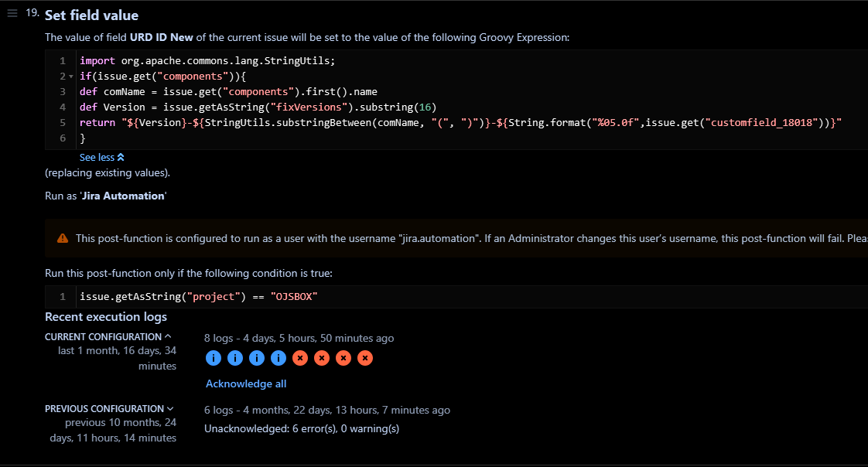Screen dimensions: 868x467
Task: Click the first blue info log icon
Action: tap(214, 358)
